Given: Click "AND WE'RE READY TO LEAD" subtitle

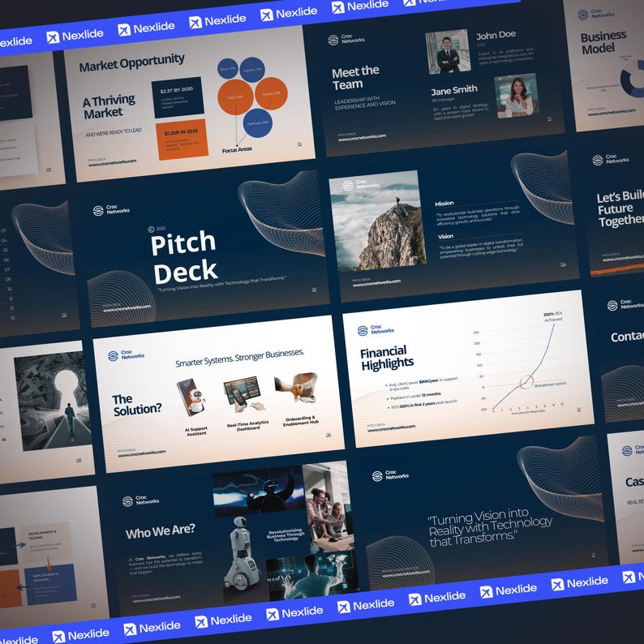Looking at the screenshot, I should (114, 132).
